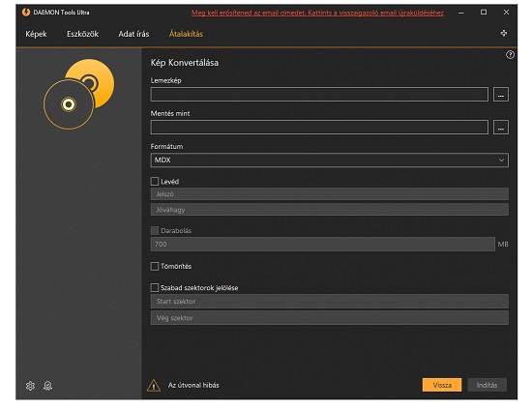Go to the Adat írás tab

133,34
